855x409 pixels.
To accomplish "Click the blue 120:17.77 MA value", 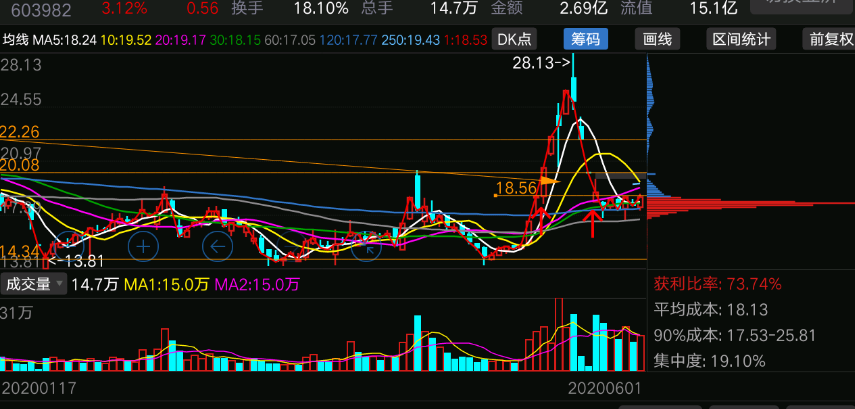I will 349,40.
